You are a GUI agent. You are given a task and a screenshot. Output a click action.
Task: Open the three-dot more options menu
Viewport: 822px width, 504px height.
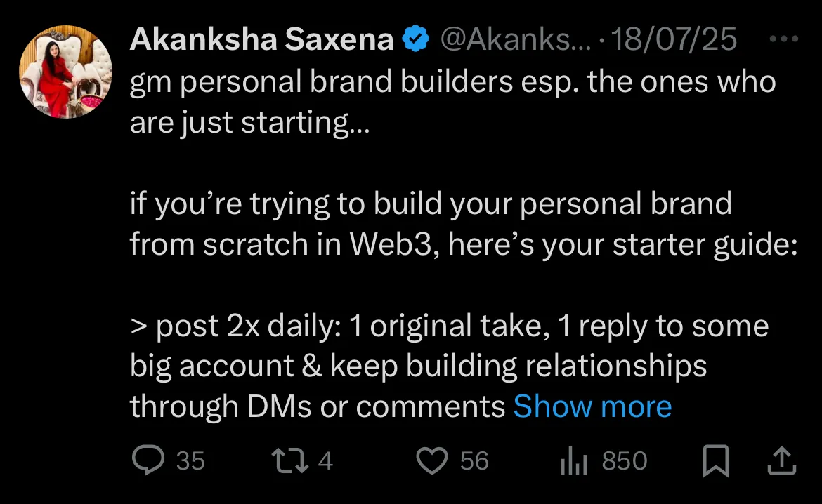point(784,39)
